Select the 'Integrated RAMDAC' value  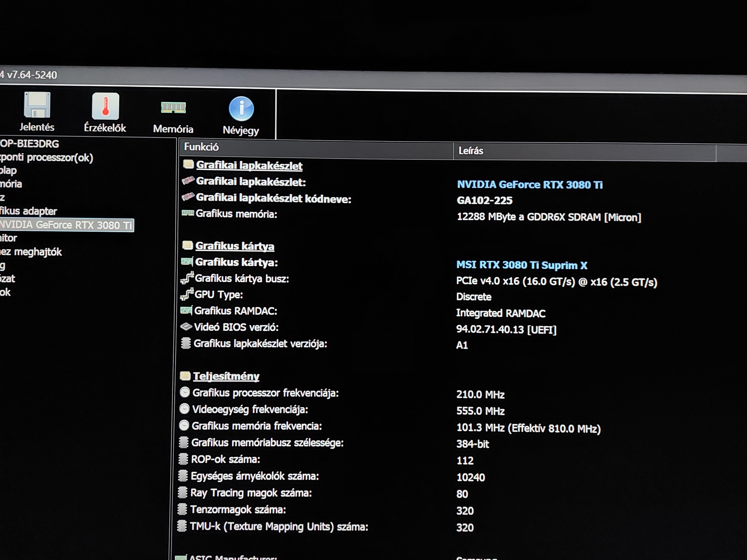(x=500, y=313)
